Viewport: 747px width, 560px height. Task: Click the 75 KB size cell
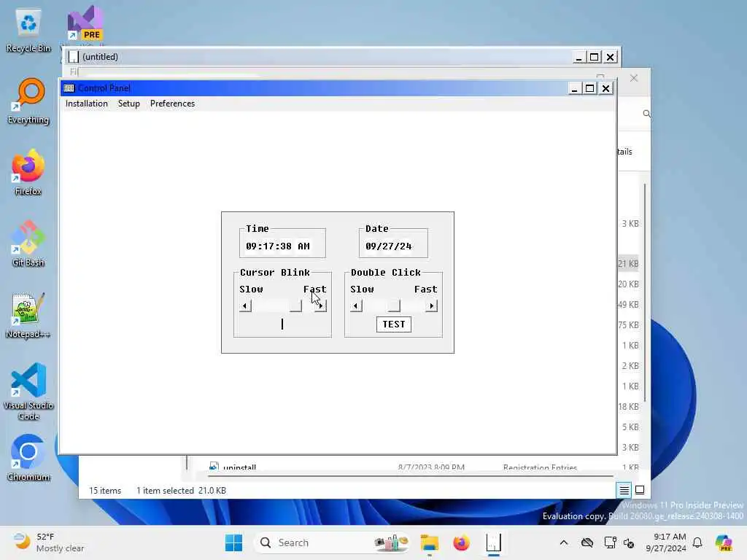point(628,325)
